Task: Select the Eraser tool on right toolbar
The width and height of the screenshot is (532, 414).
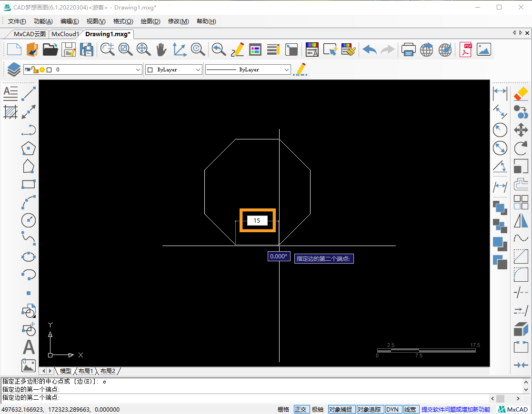Action: (521, 94)
